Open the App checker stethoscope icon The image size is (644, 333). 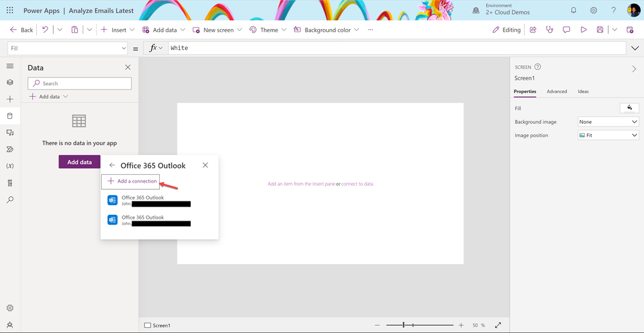tap(549, 30)
